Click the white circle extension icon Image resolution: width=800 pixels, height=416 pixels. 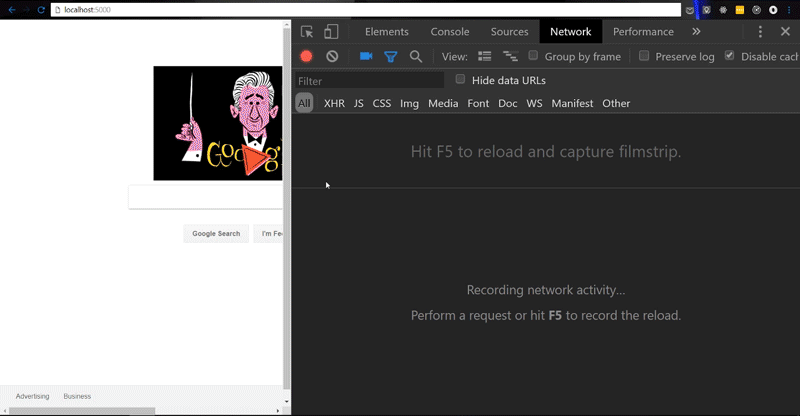pos(773,10)
